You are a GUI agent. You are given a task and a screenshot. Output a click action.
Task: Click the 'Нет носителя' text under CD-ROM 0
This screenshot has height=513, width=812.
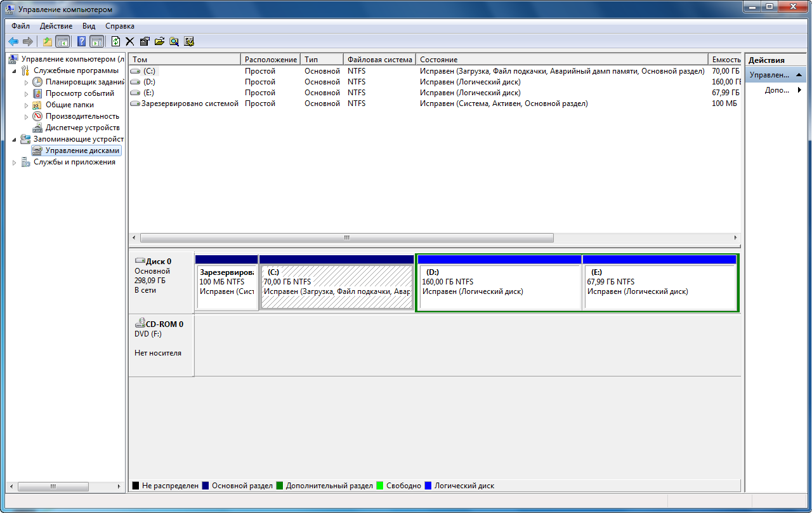point(158,353)
